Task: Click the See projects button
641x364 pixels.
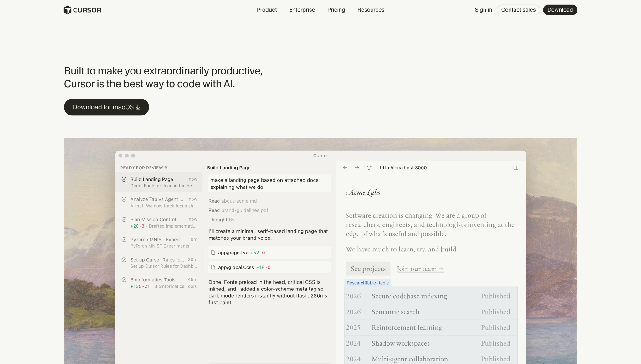Action: click(368, 269)
